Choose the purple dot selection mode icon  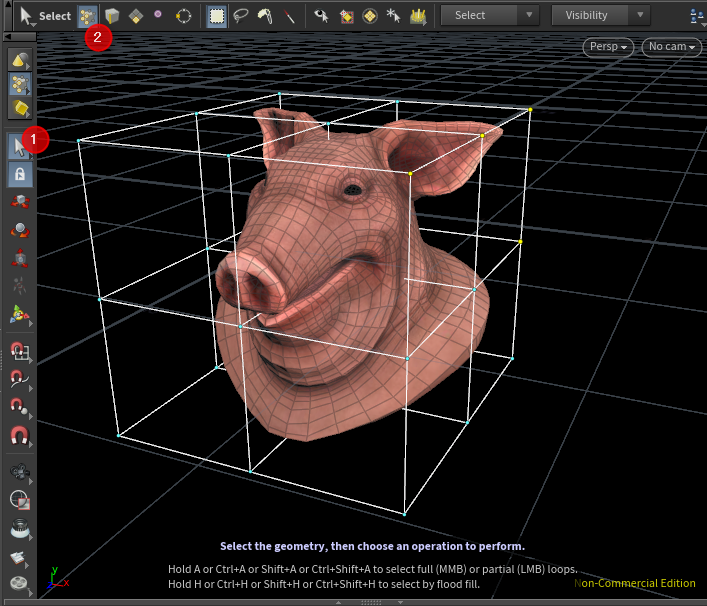pos(158,14)
